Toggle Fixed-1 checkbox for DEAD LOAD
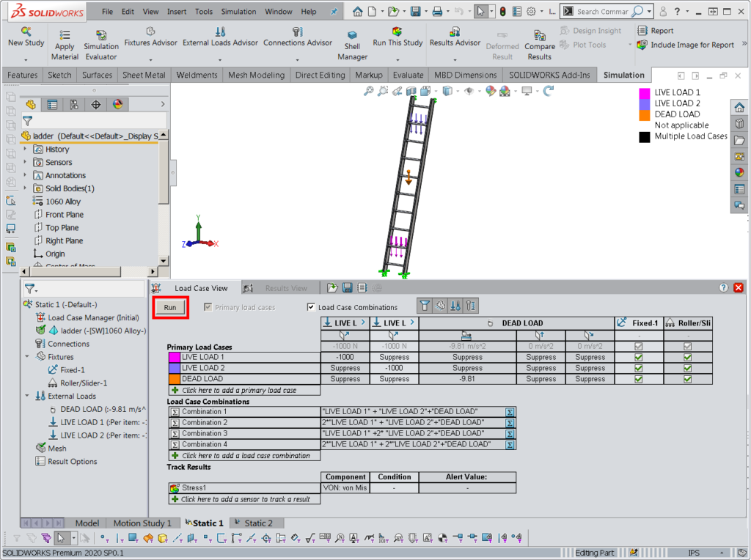Screen dimensions: 751x560 click(639, 379)
